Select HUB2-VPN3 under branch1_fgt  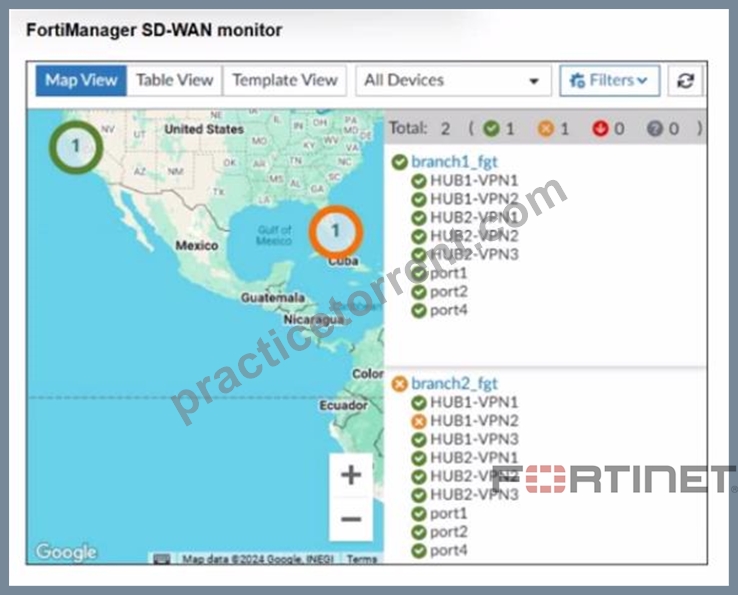coord(474,255)
